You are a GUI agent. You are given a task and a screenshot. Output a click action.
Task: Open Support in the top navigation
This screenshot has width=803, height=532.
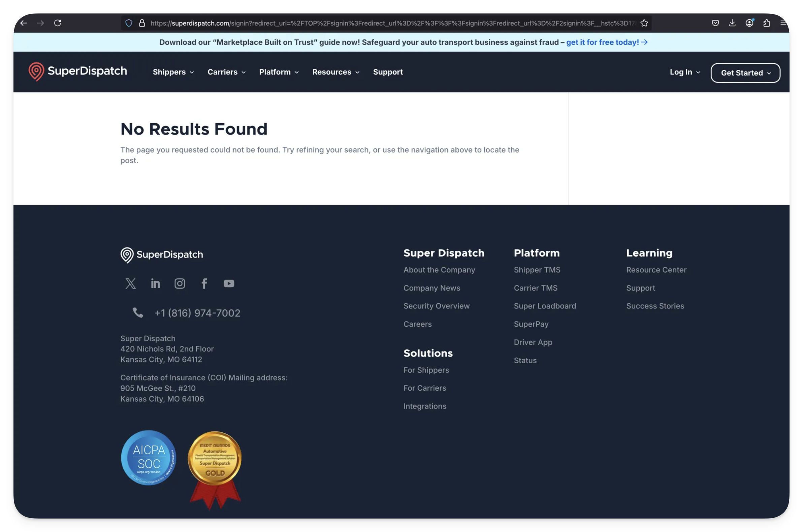click(x=388, y=72)
